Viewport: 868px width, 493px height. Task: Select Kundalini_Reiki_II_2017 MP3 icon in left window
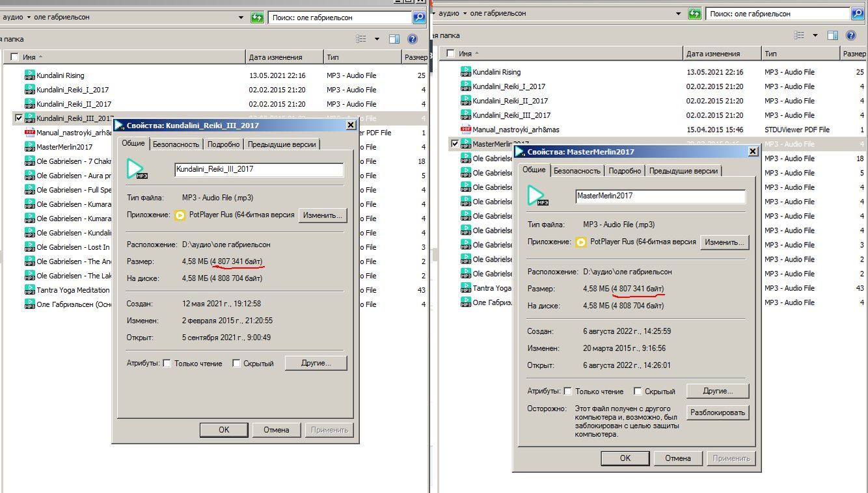(29, 104)
